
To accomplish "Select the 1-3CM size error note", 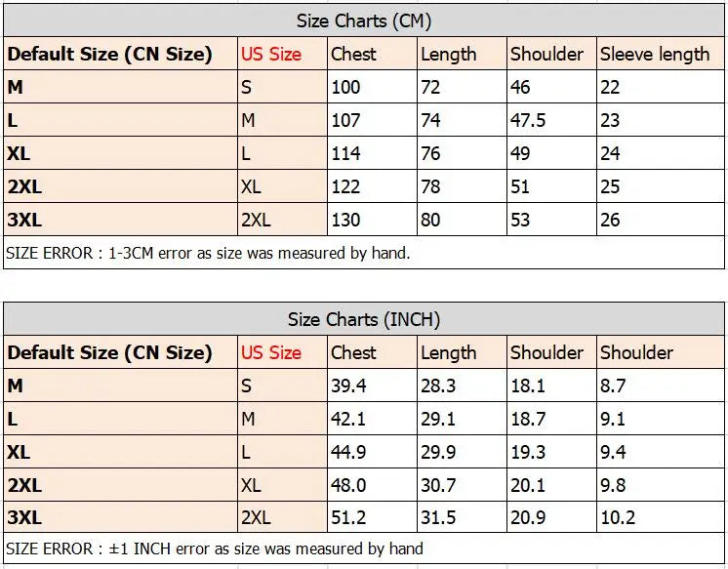I will point(208,253).
